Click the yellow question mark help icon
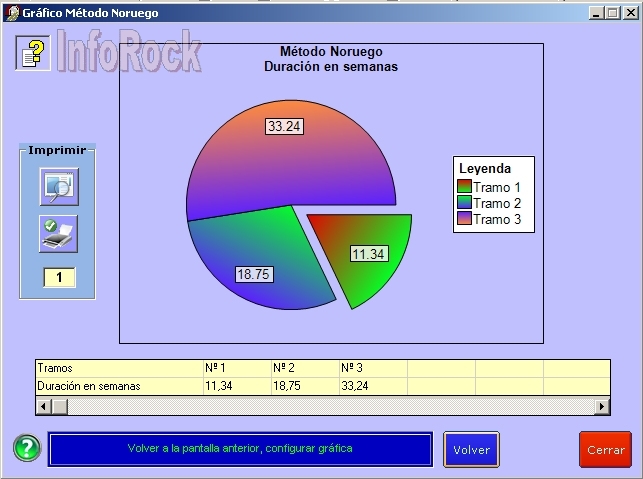This screenshot has height=479, width=643. (x=33, y=53)
